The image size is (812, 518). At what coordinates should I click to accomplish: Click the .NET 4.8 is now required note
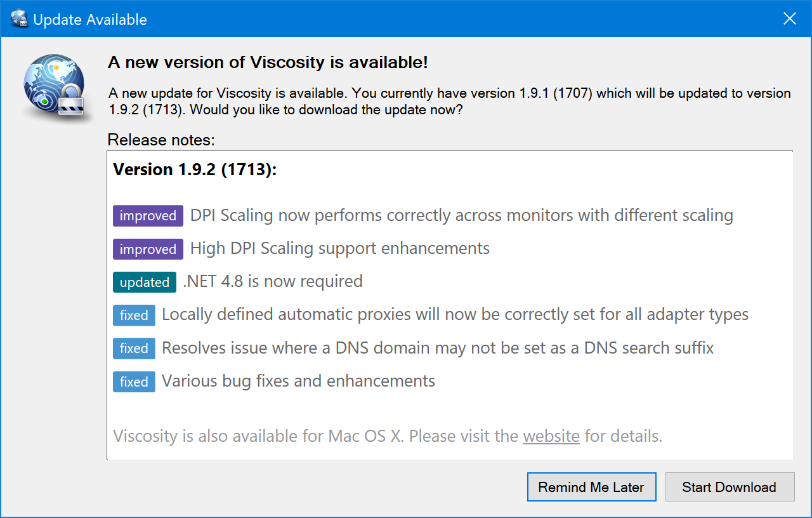[273, 281]
